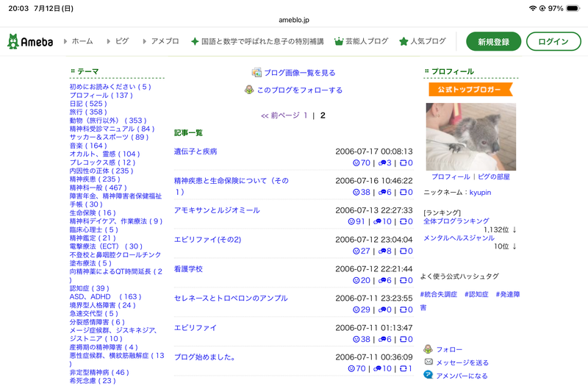This screenshot has height=386, width=588.
Task: Click the Ameba logo
Action: click(x=30, y=41)
